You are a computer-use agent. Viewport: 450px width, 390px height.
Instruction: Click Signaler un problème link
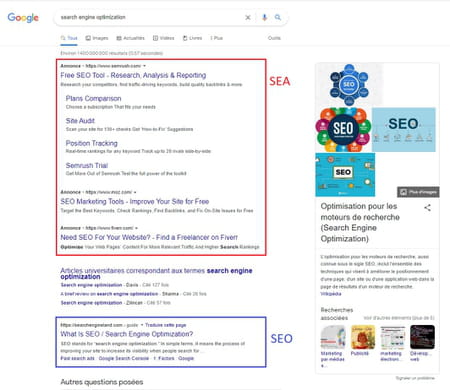point(415,378)
